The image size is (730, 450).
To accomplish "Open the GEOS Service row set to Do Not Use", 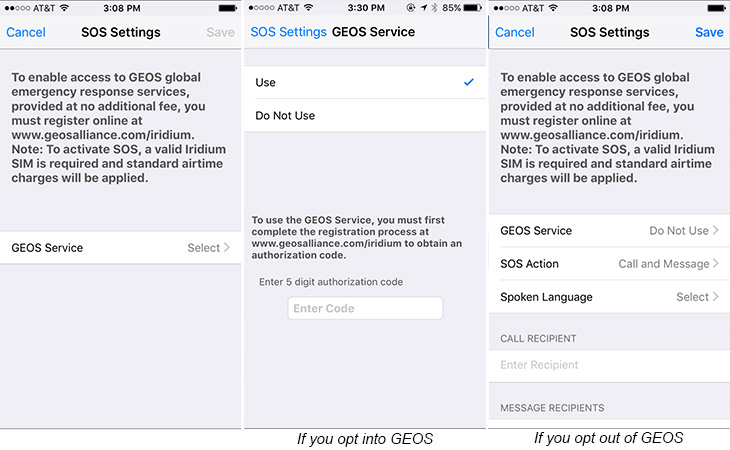I will (610, 231).
